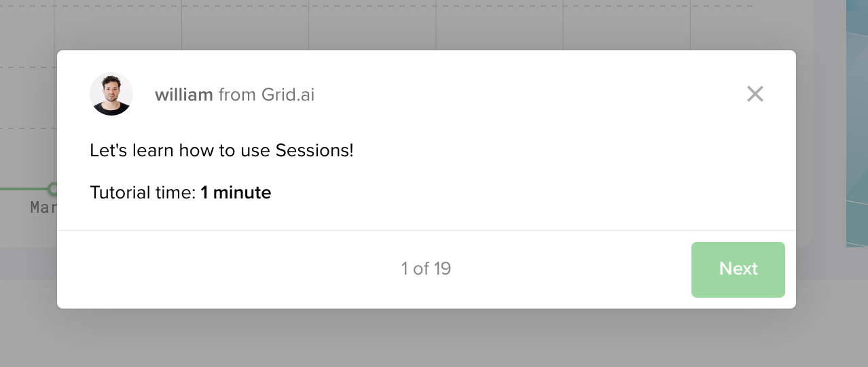
Task: Click the Tutorial time label
Action: click(143, 192)
